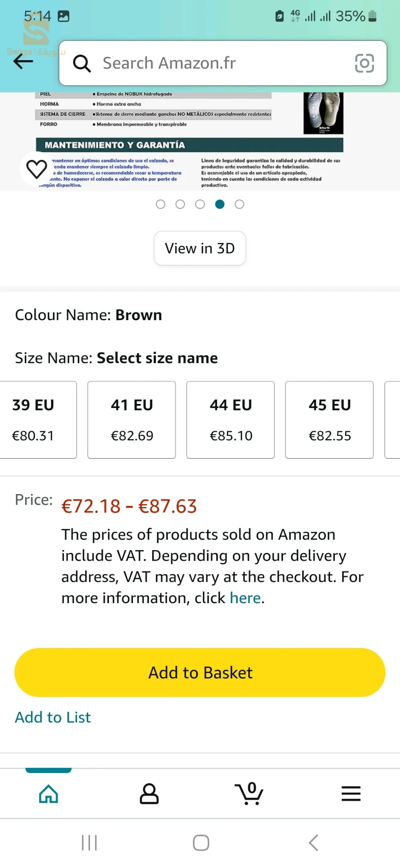The width and height of the screenshot is (400, 868).
Task: Select last image carousel dot
Action: pyautogui.click(x=239, y=204)
